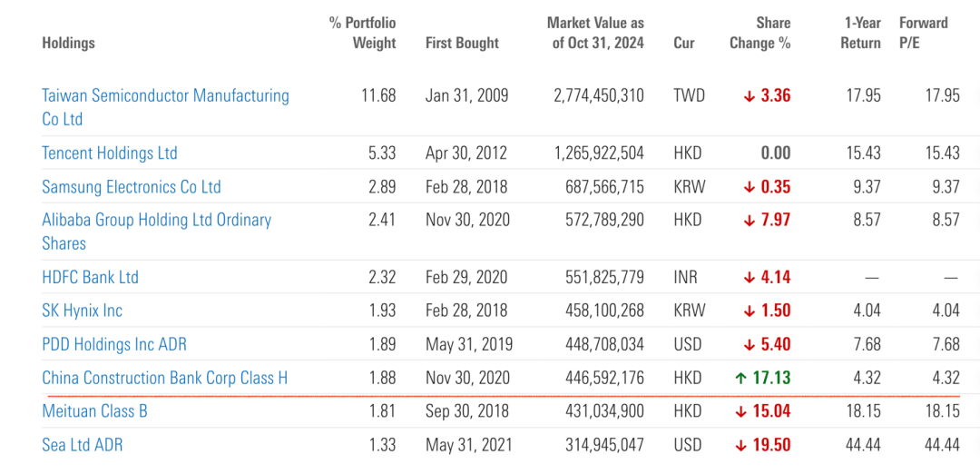Viewport: 980px width, 474px height.
Task: Select first bought date Apr 30, 2012
Action: point(467,153)
